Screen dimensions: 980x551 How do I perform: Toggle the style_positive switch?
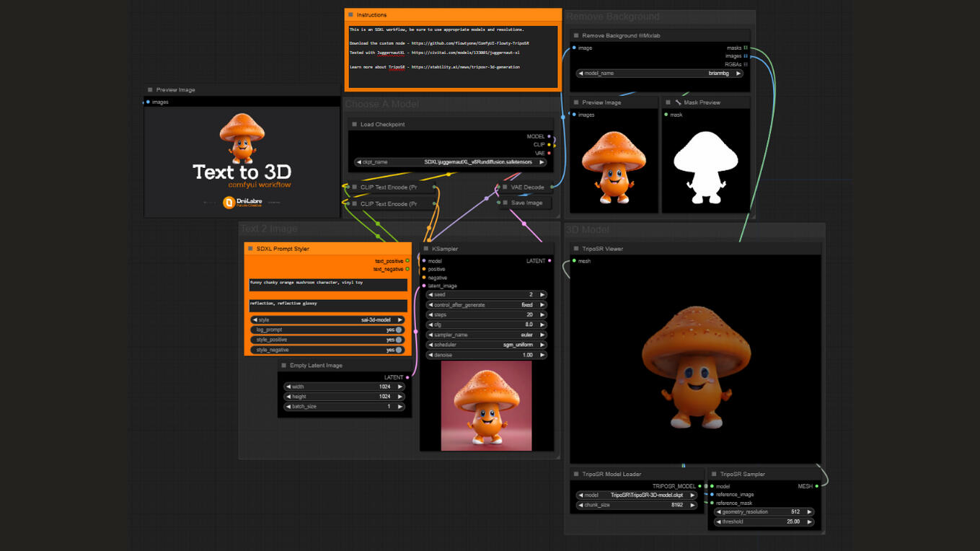pos(398,340)
